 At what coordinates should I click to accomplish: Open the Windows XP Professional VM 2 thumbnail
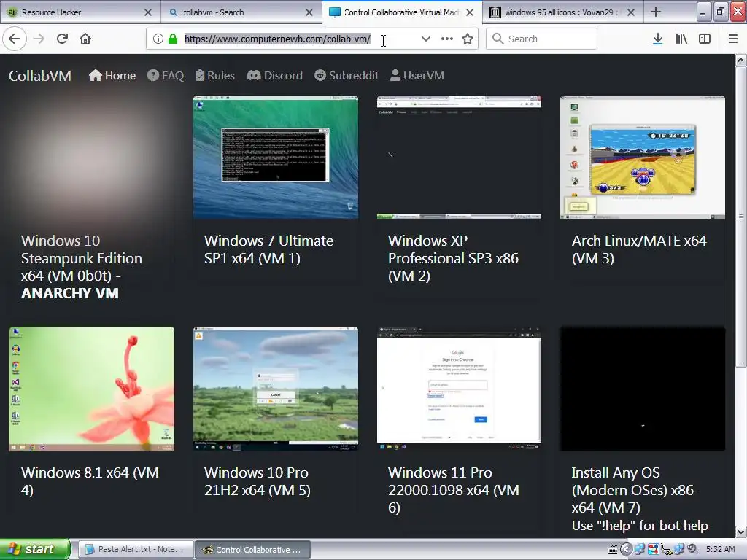tap(459, 157)
